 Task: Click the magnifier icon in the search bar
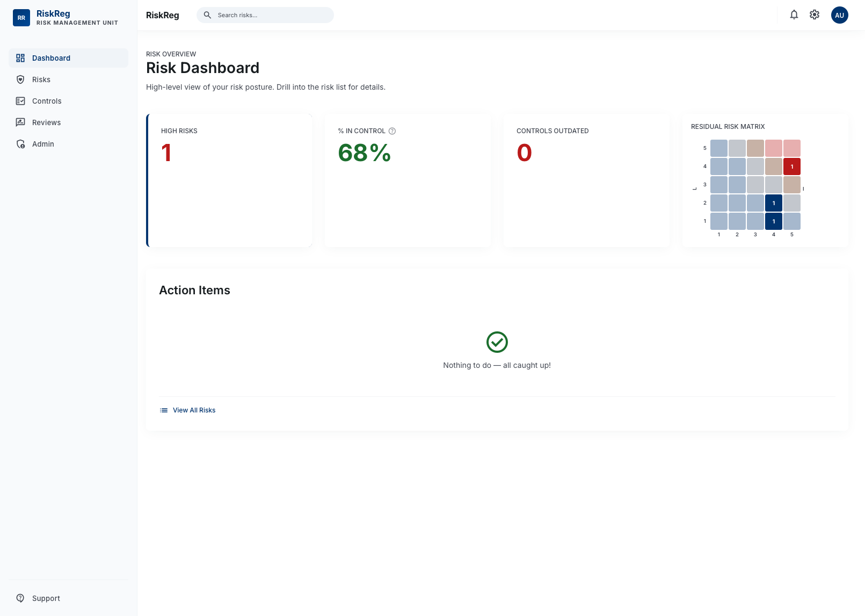click(x=207, y=15)
